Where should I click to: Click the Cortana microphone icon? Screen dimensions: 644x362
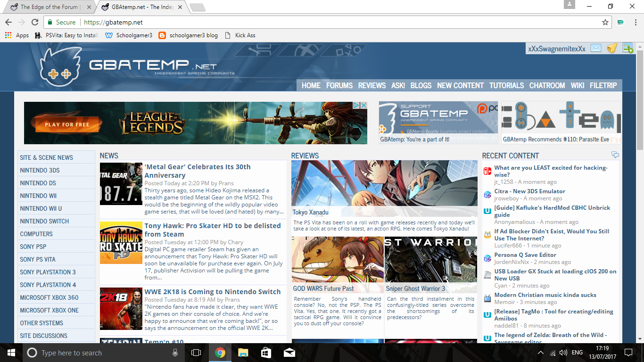coord(175,353)
